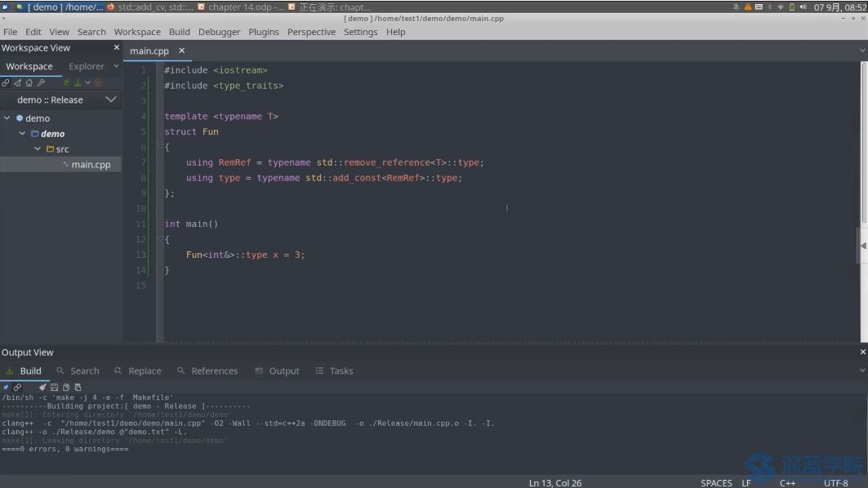This screenshot has height=488, width=868.
Task: Click the green build project icon
Action: pos(78,82)
